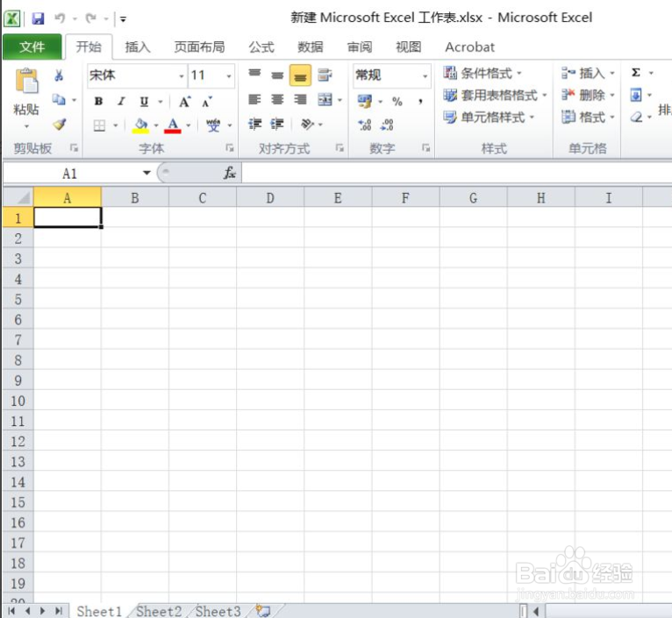This screenshot has width=672, height=618.
Task: Click the Decrease Indent icon
Action: (254, 124)
